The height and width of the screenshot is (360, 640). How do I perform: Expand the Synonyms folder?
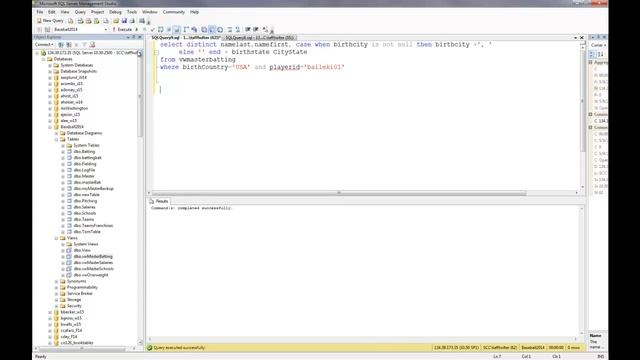pos(57,281)
